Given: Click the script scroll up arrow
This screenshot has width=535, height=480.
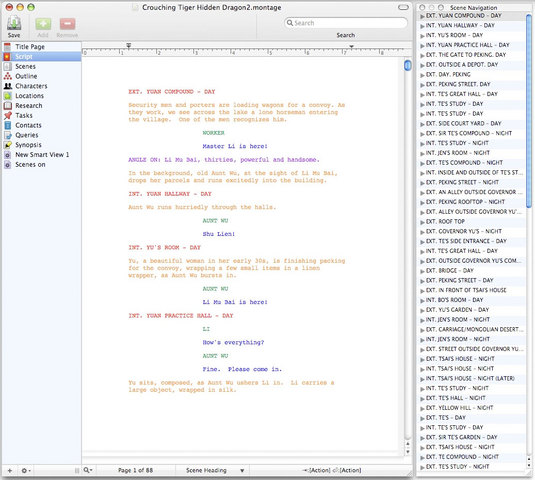Looking at the screenshot, I should pyautogui.click(x=407, y=444).
